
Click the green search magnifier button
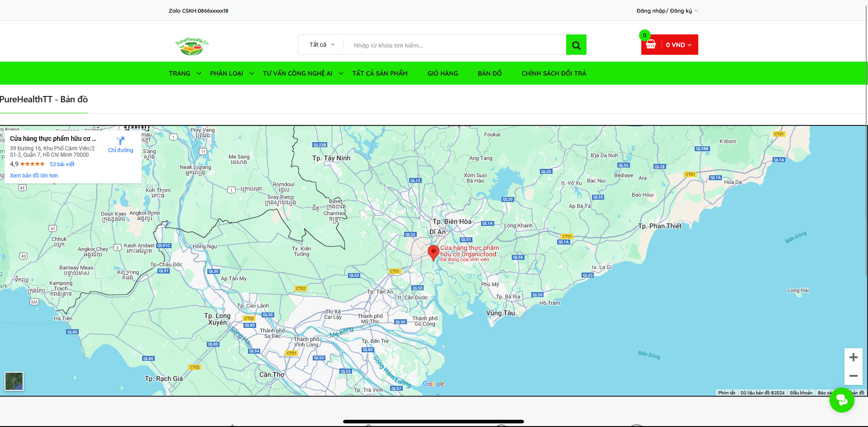[x=576, y=45]
